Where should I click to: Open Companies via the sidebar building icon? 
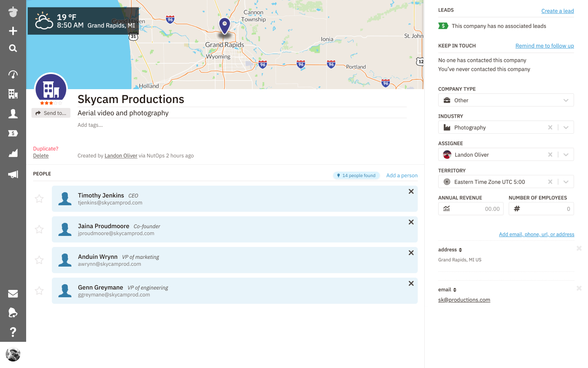click(13, 94)
